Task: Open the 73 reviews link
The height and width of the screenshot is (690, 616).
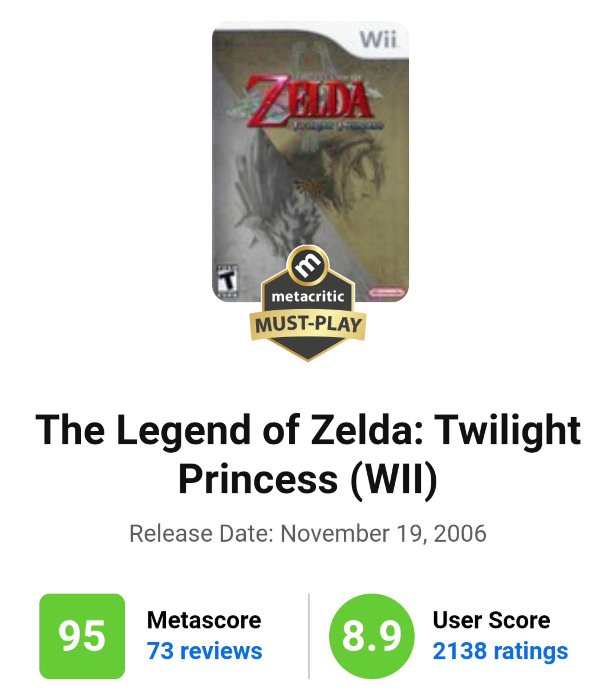Action: click(204, 651)
